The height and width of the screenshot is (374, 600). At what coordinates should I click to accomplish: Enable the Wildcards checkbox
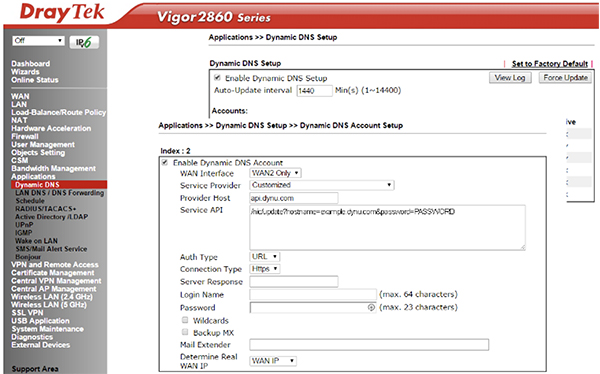point(185,320)
